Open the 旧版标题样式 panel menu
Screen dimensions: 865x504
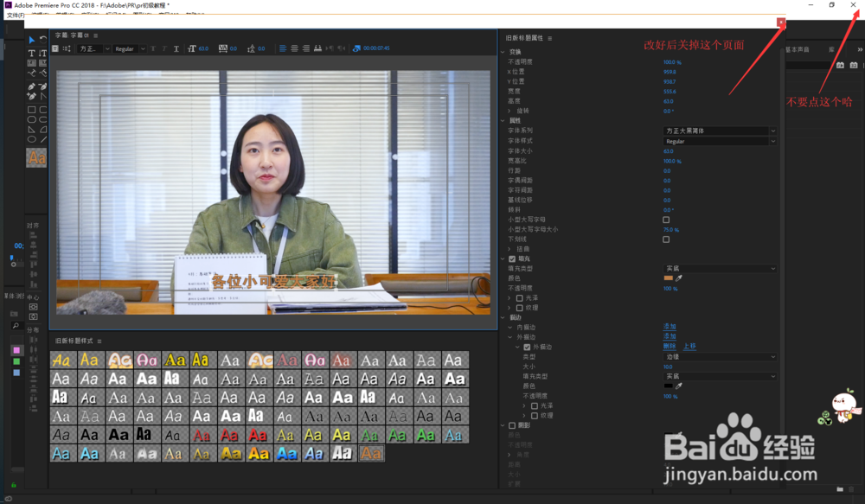[99, 341]
